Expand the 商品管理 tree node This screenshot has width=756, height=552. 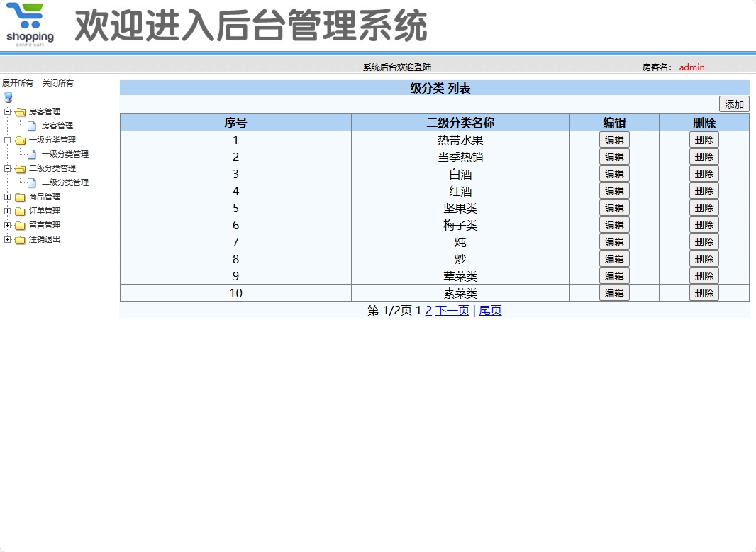point(7,197)
